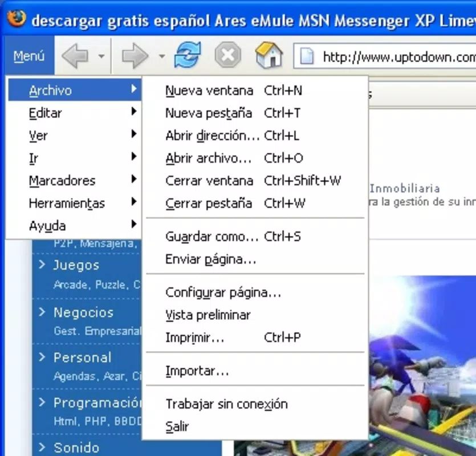The width and height of the screenshot is (476, 456).
Task: Select Salir to exit the browser
Action: tap(255, 426)
